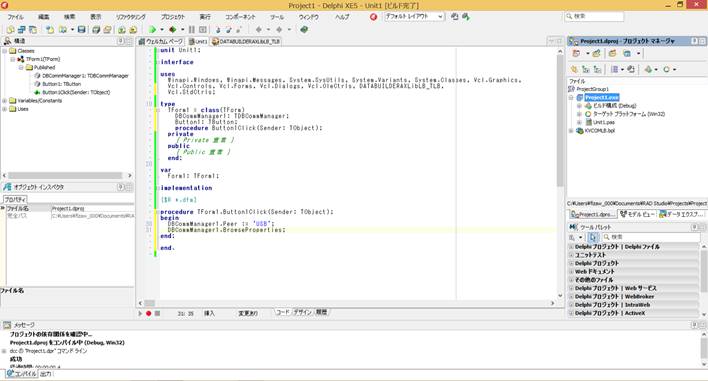Toggle pin on the Object Inspector panel
Image resolution: width=708 pixels, height=381 pixels.
(121, 187)
